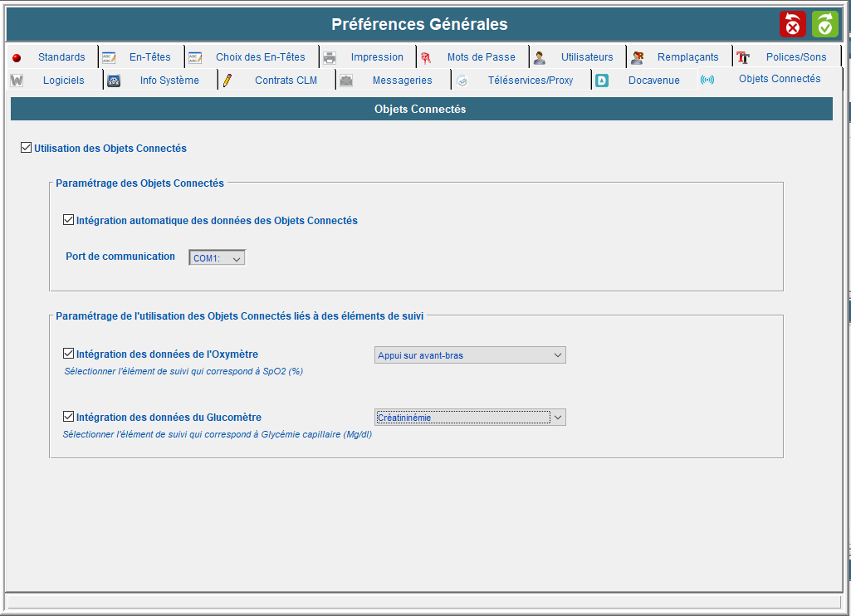This screenshot has height=616, width=851.
Task: Select the Messageries tab
Action: tap(402, 81)
